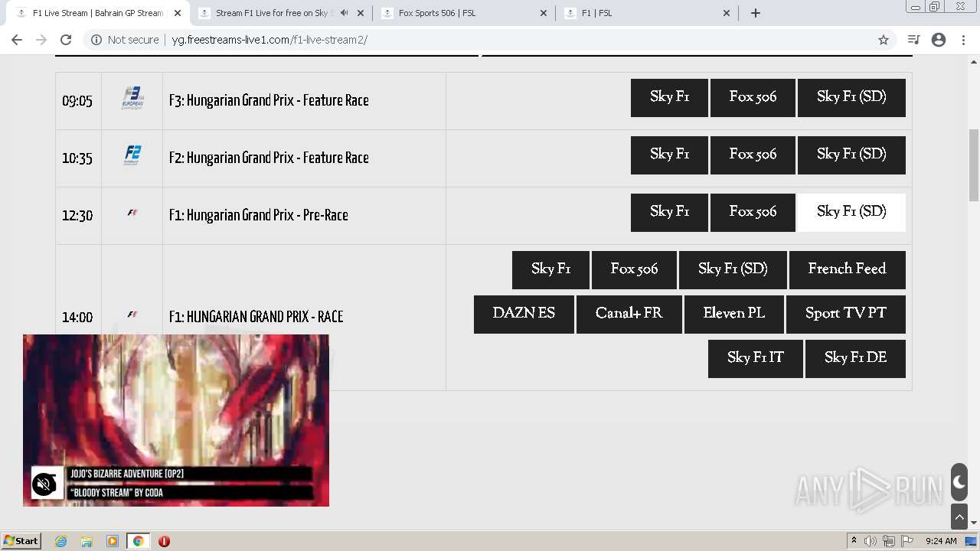
Task: Open Fox 506 stream for F3 Feature Race
Action: (x=753, y=98)
